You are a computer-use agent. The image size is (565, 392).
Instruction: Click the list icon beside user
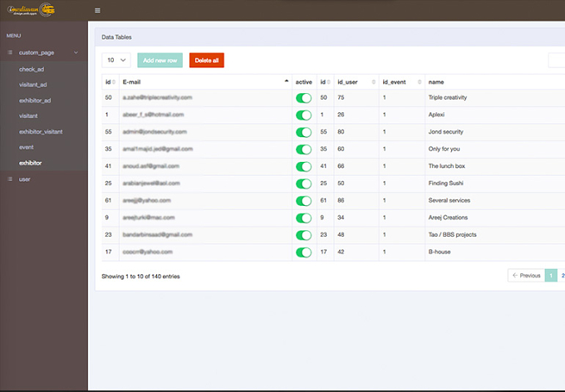[10, 179]
